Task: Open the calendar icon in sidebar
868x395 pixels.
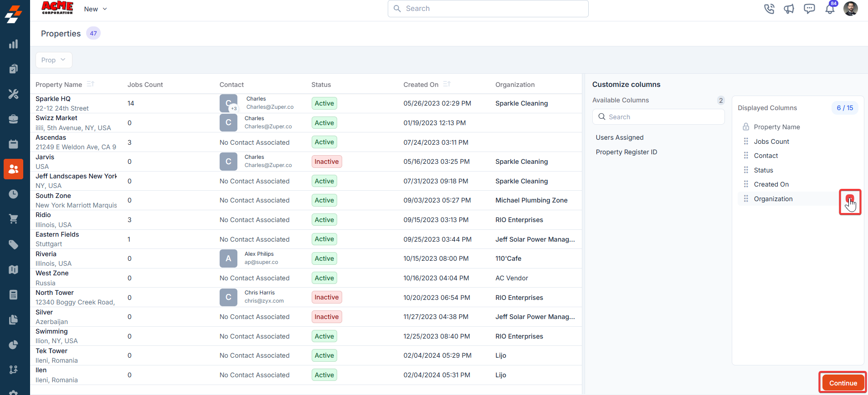Action: [x=14, y=144]
